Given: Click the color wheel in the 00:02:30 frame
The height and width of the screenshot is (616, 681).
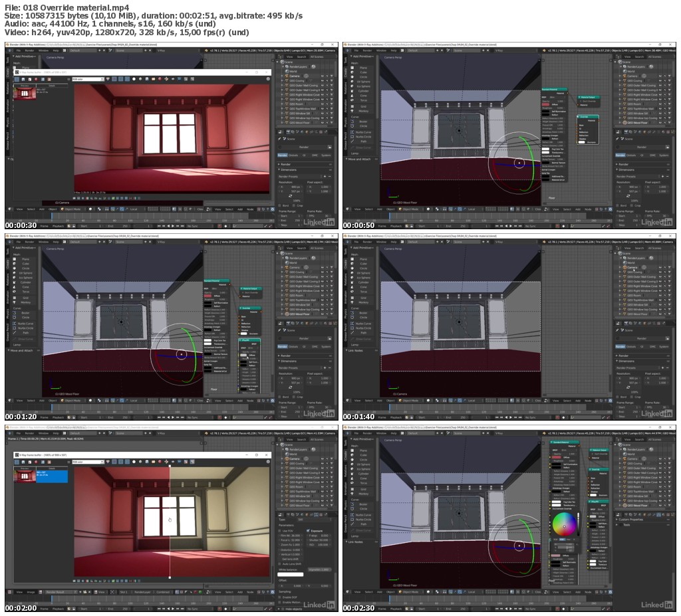Looking at the screenshot, I should pos(564,524).
